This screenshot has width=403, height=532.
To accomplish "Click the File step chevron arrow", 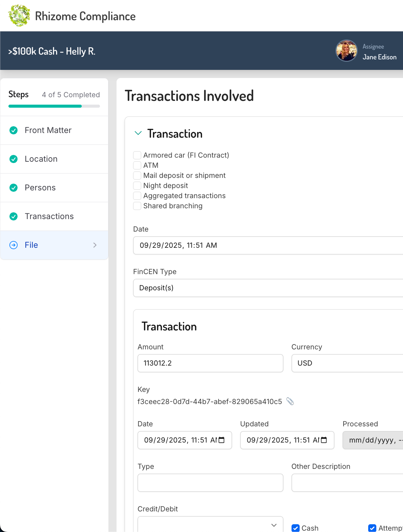I will tap(95, 245).
